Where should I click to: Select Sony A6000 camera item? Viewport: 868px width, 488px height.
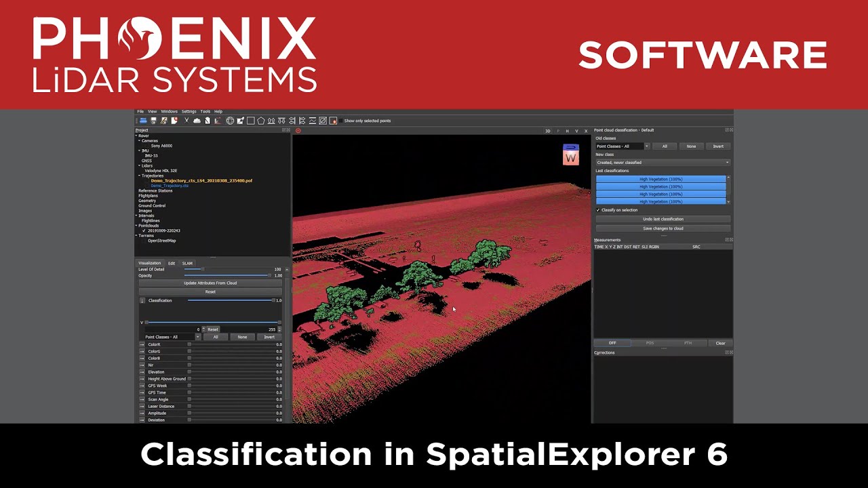161,146
